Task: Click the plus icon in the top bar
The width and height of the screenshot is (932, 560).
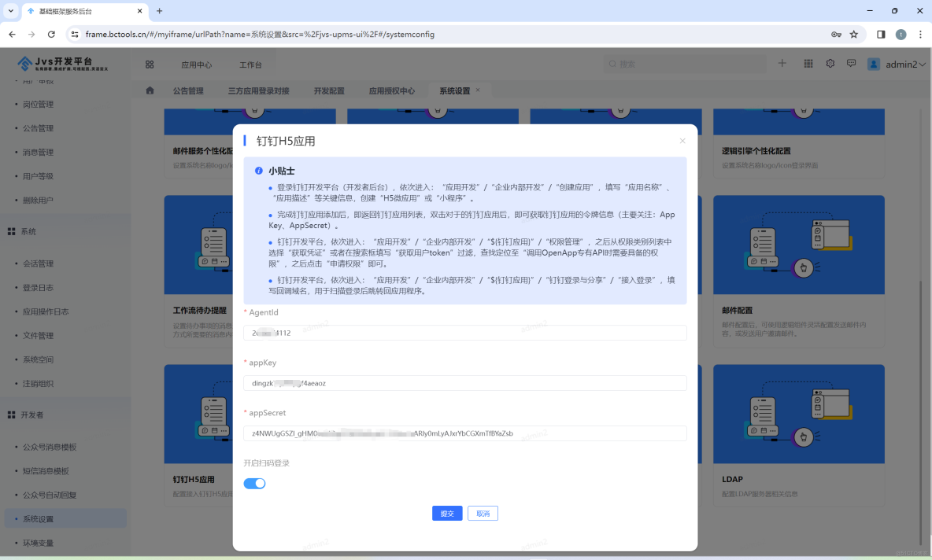Action: pos(782,64)
